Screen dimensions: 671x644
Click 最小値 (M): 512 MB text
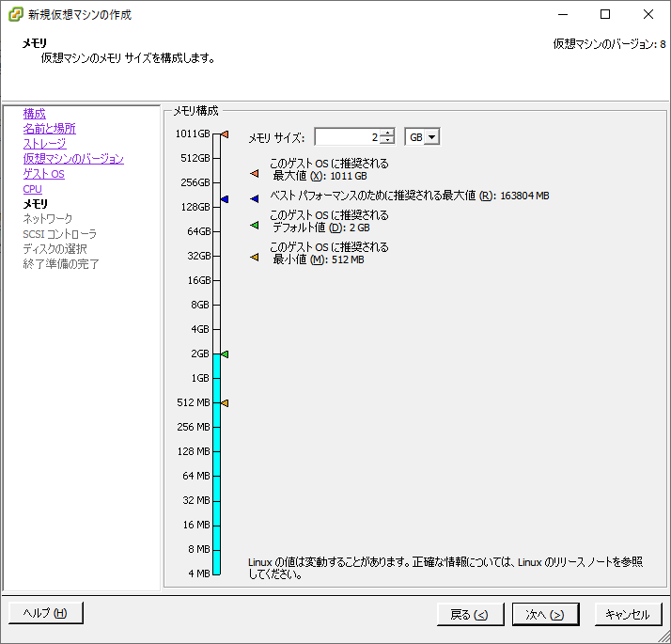(x=319, y=259)
